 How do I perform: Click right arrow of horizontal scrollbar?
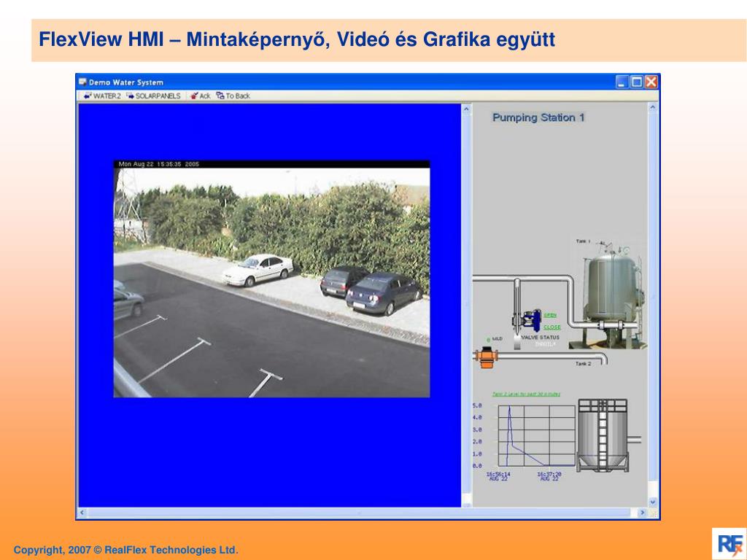(642, 513)
